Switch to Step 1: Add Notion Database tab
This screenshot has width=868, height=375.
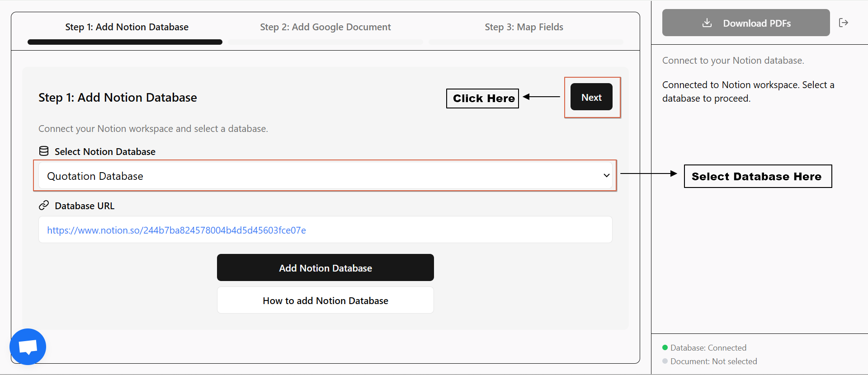[127, 27]
